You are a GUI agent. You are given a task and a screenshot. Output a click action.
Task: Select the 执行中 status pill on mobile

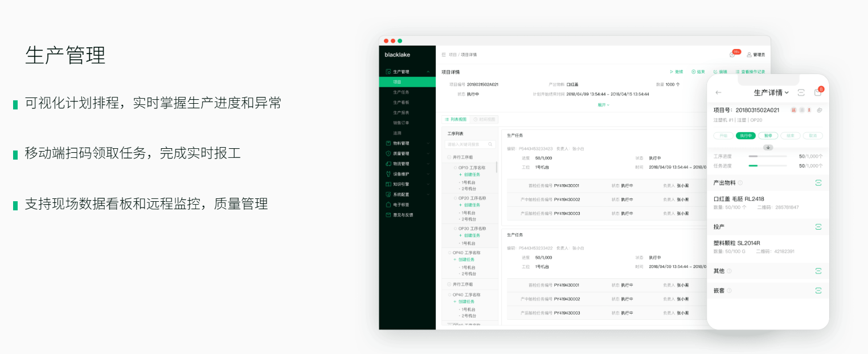coord(745,136)
